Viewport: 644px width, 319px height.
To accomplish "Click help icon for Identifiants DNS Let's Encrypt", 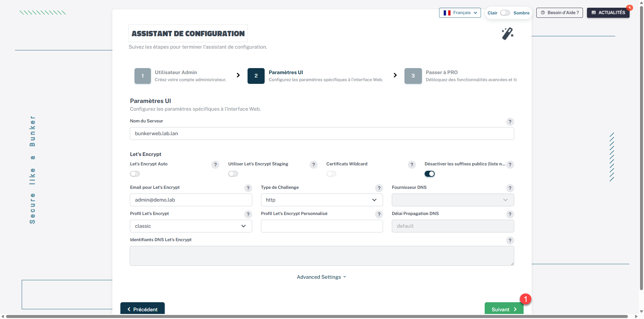I will [510, 241].
